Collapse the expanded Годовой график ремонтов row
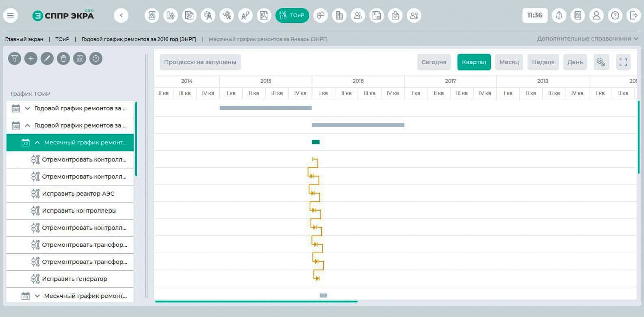 28,125
